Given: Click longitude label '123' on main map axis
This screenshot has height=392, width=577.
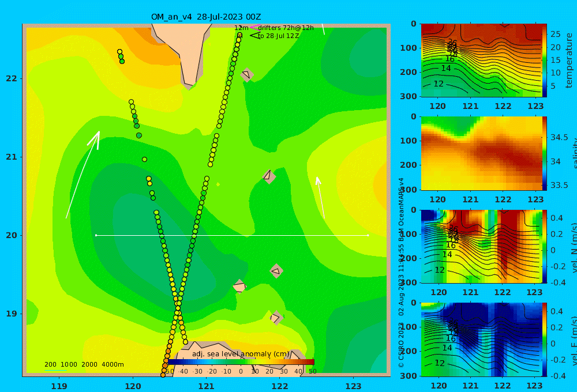Looking at the screenshot, I should (354, 386).
